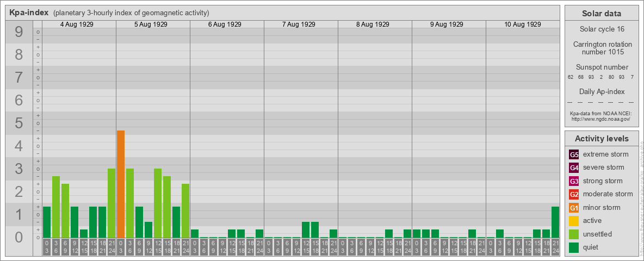Screen dimensions: 644x261
Task: Click the 21-24 bar on 4 Aug 1929
Action: (112, 203)
